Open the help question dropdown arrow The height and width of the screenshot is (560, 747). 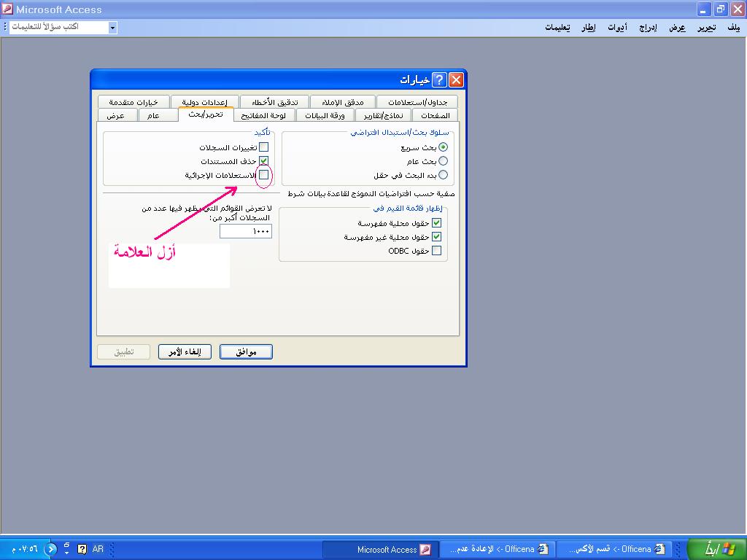[x=112, y=28]
